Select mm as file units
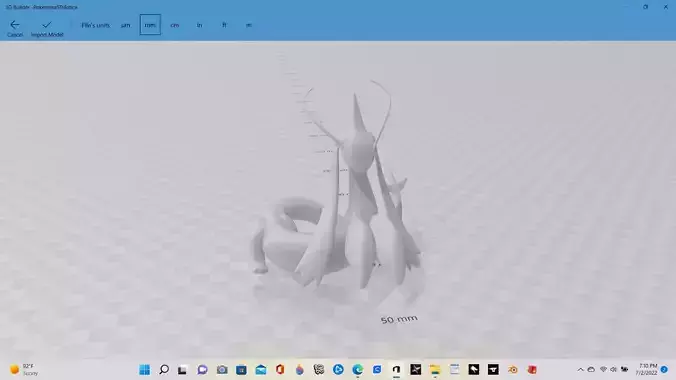 [150, 25]
